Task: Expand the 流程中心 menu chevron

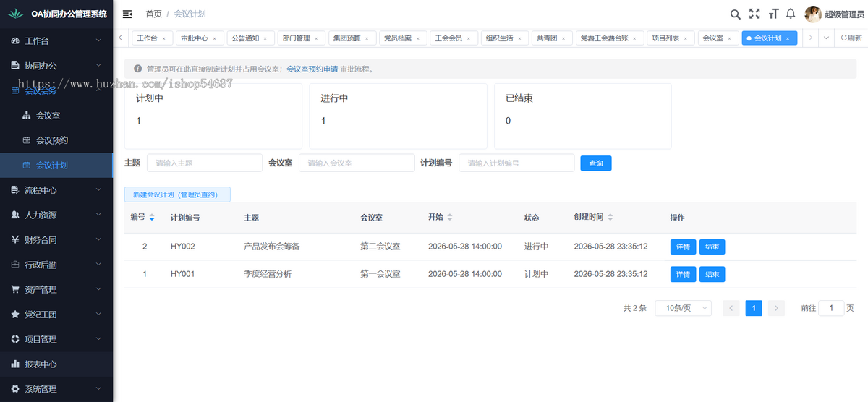Action: click(99, 190)
